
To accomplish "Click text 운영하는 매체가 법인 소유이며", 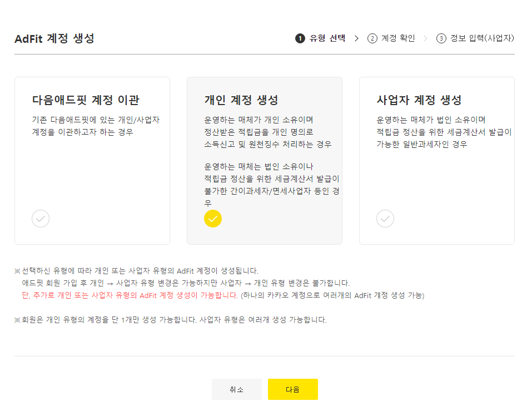I will (x=431, y=120).
